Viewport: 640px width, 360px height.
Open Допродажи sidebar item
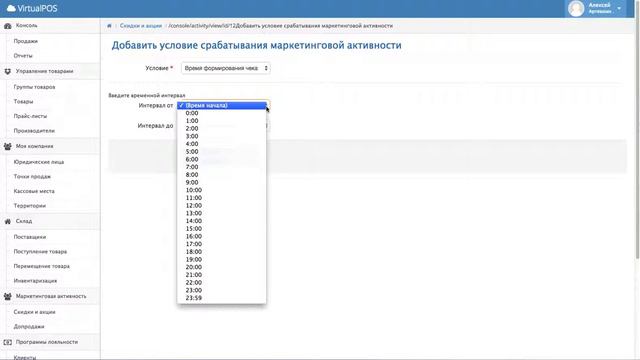[29, 327]
